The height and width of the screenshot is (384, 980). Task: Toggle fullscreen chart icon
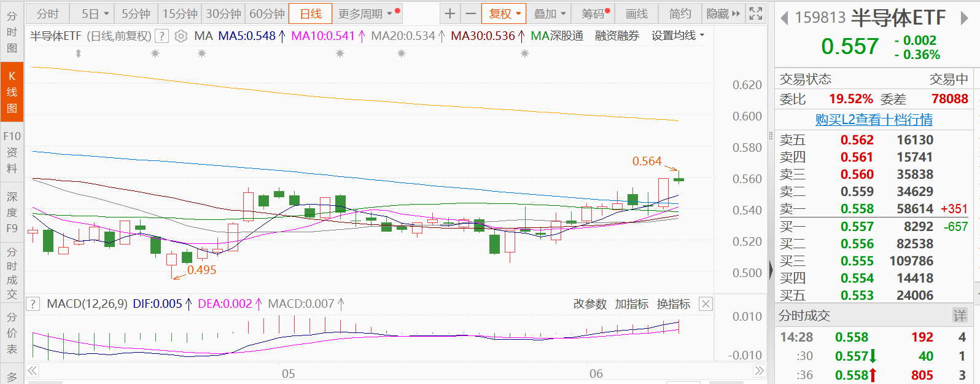756,14
